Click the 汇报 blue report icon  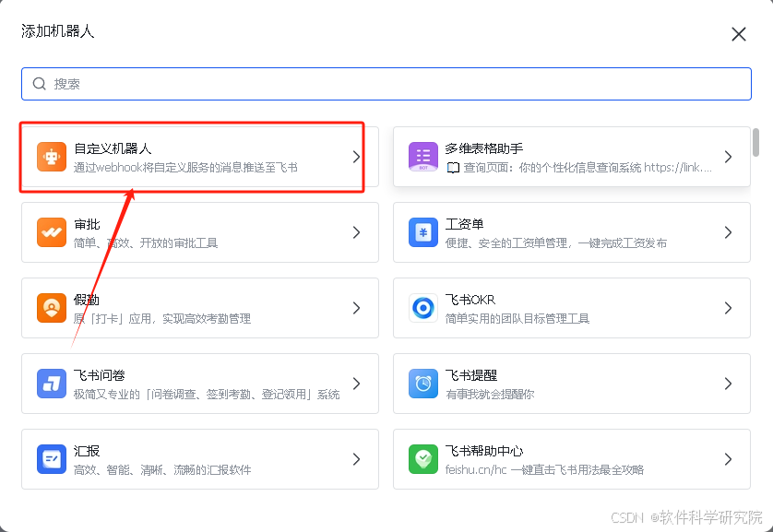52,459
